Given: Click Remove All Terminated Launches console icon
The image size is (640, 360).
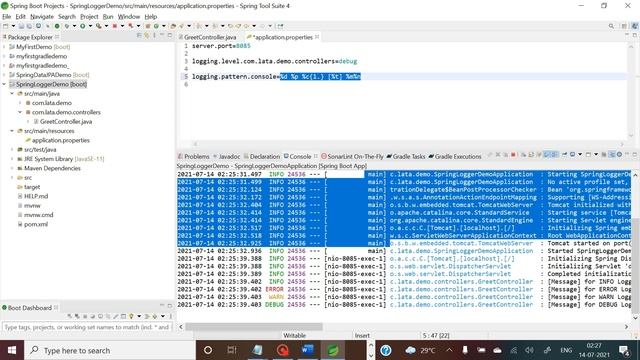Looking at the screenshot, I should tap(505, 155).
